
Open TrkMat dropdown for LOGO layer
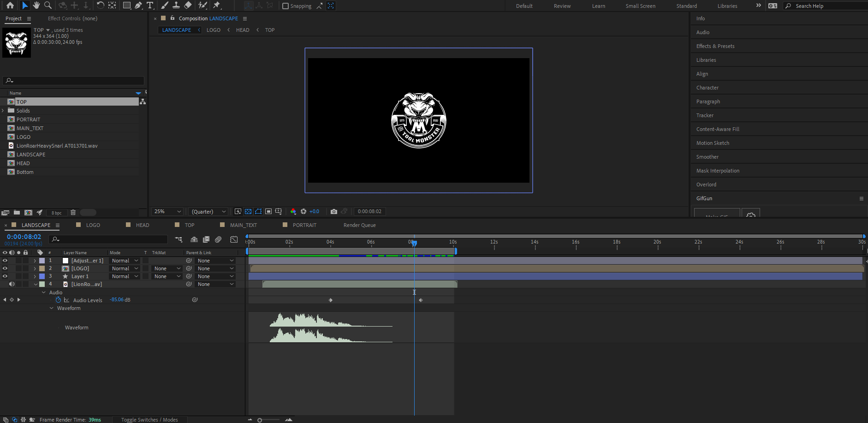(167, 268)
